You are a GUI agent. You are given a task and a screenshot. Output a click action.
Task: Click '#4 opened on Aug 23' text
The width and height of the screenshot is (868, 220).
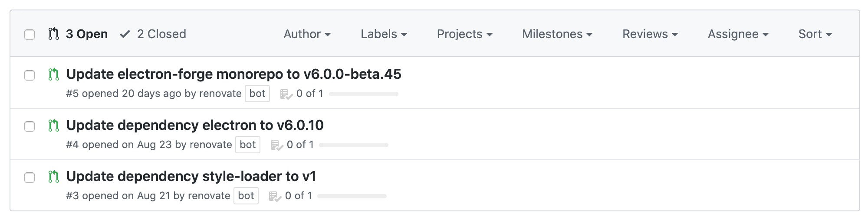pyautogui.click(x=119, y=145)
